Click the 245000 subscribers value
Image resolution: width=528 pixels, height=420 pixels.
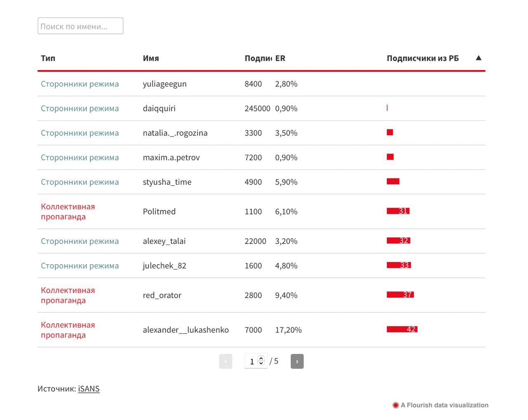coord(257,108)
